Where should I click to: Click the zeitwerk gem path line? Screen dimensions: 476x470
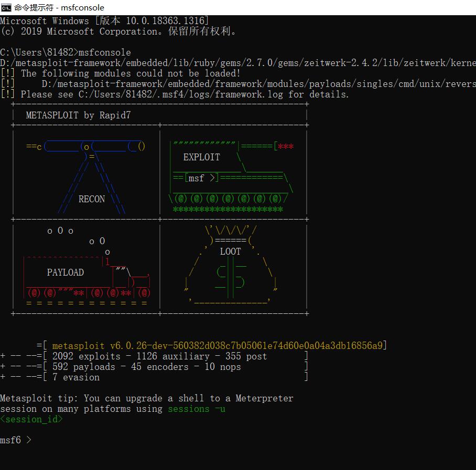point(238,63)
